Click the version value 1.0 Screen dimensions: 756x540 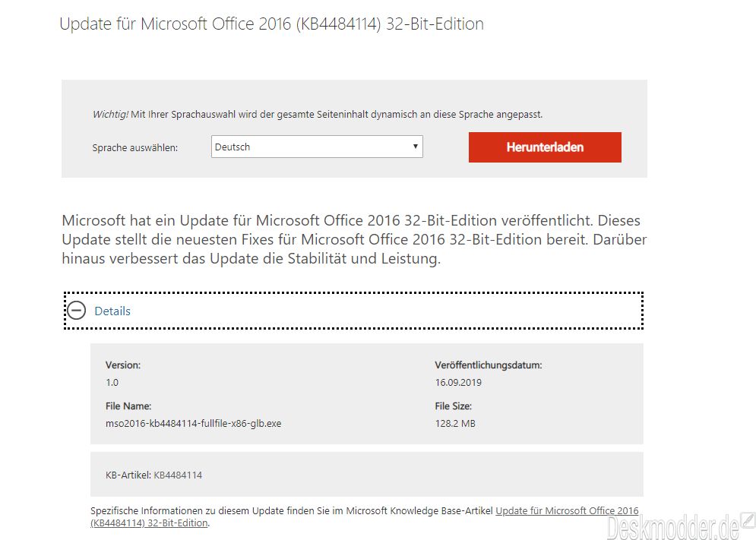coord(112,383)
